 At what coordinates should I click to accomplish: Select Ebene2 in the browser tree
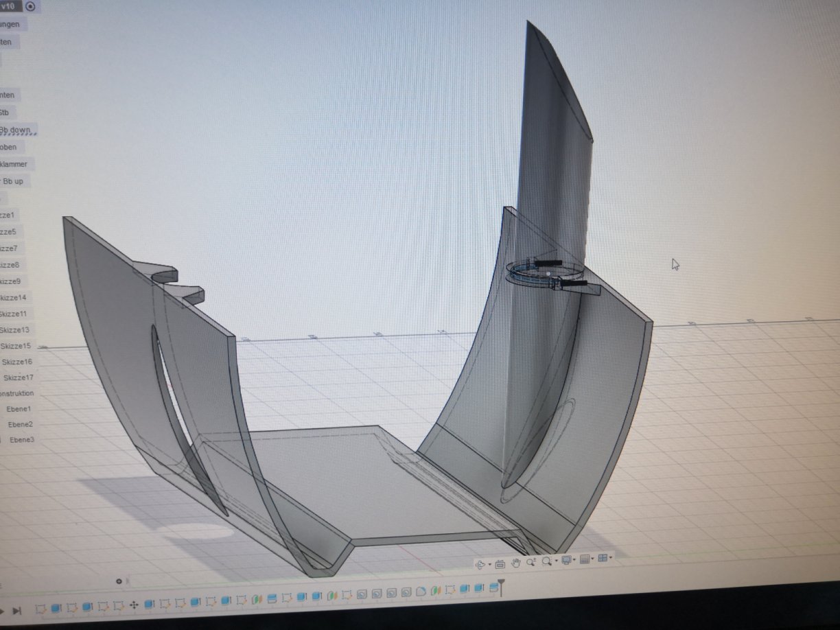(21, 424)
